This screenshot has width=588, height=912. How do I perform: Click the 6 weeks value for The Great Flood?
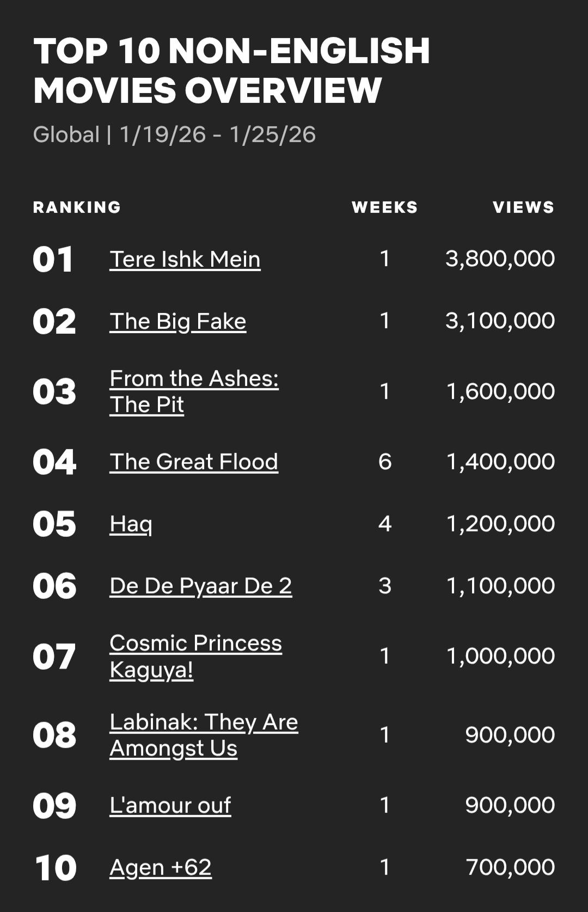(385, 462)
